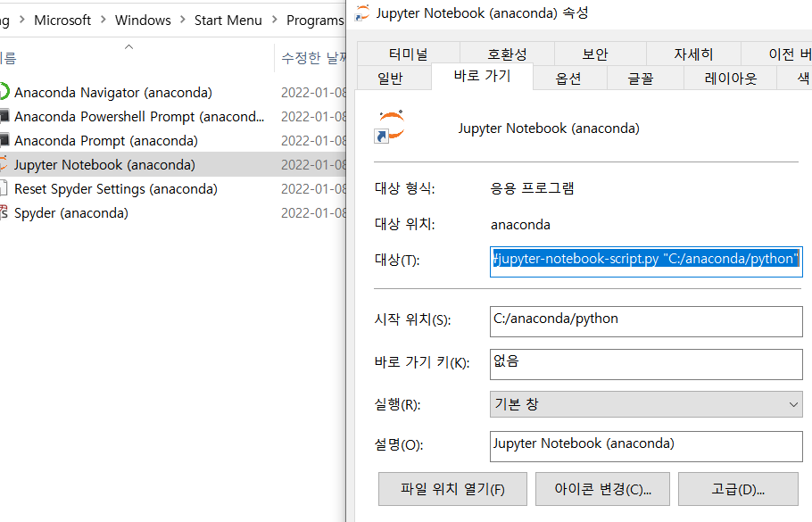Click the large Jupyter shortcut icon in properties
The width and height of the screenshot is (812, 522).
389,127
